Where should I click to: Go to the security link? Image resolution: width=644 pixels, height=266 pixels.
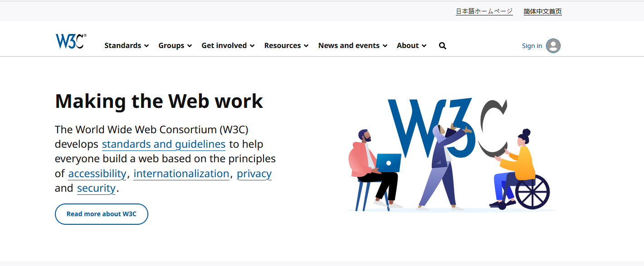click(96, 188)
